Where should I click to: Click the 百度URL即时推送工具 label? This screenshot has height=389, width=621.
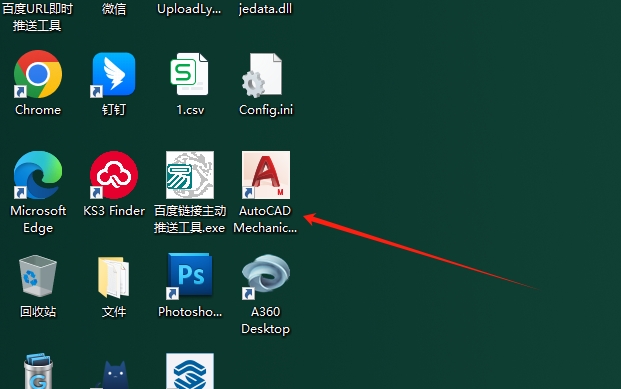click(38, 17)
